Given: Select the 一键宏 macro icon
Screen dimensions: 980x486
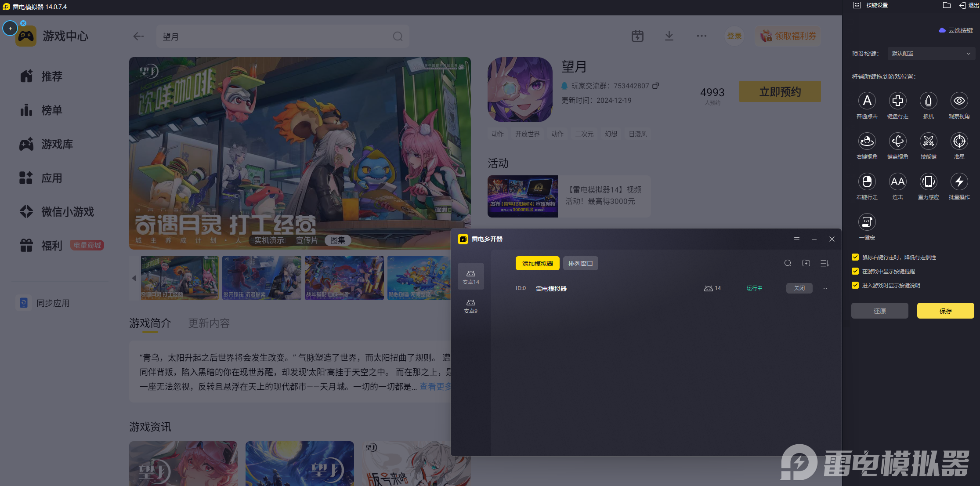Looking at the screenshot, I should pos(867,222).
